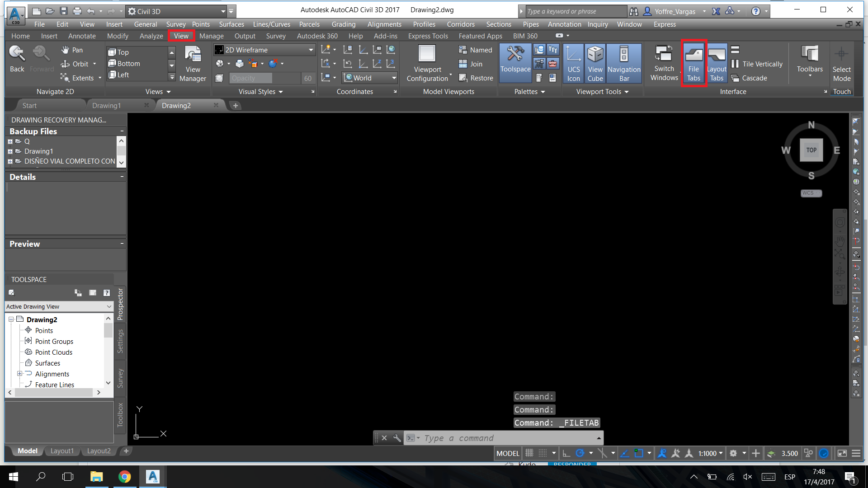Toggle the View Cube button
The width and height of the screenshot is (868, 488).
pyautogui.click(x=595, y=63)
